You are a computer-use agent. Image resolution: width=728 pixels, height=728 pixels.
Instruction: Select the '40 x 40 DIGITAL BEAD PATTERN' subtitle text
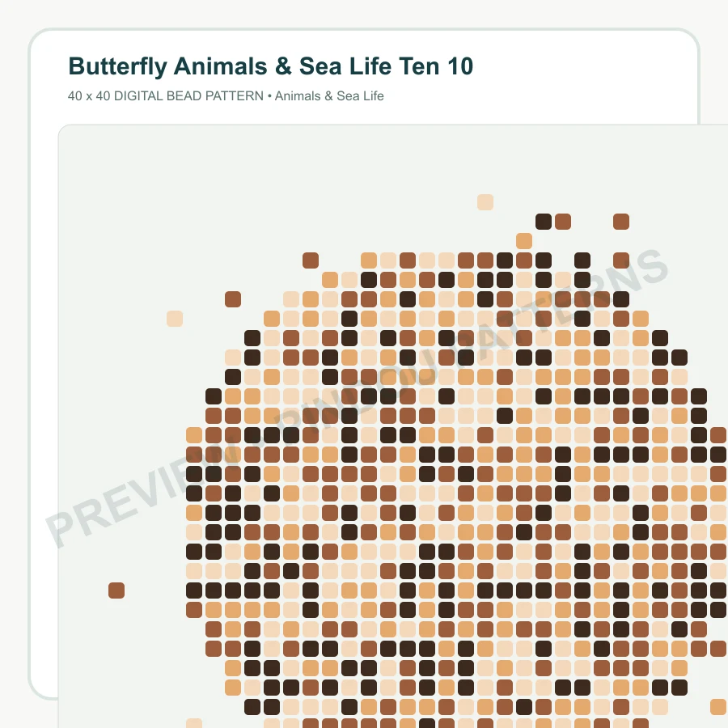(166, 96)
